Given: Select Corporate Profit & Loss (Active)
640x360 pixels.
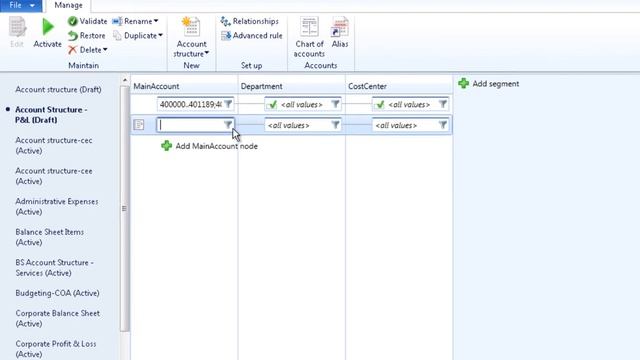Looking at the screenshot, I should pos(56,349).
